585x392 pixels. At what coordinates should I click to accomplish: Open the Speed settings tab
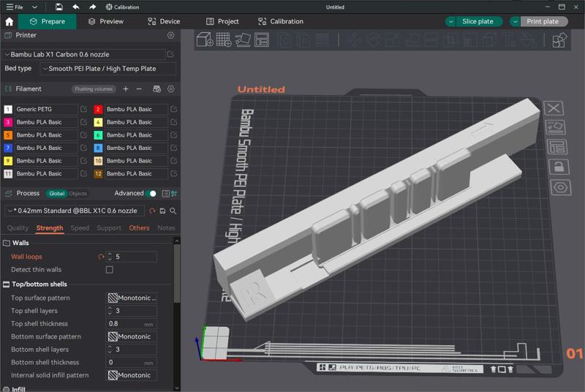pos(80,228)
